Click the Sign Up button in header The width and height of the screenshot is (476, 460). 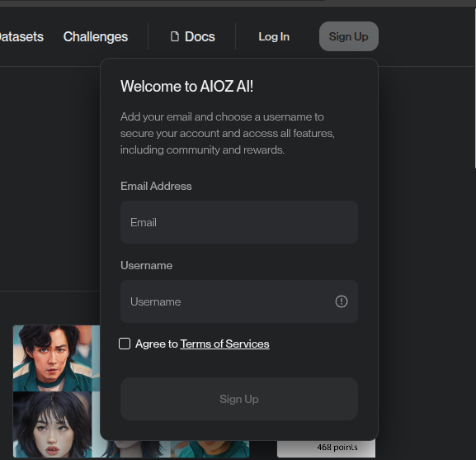(348, 36)
